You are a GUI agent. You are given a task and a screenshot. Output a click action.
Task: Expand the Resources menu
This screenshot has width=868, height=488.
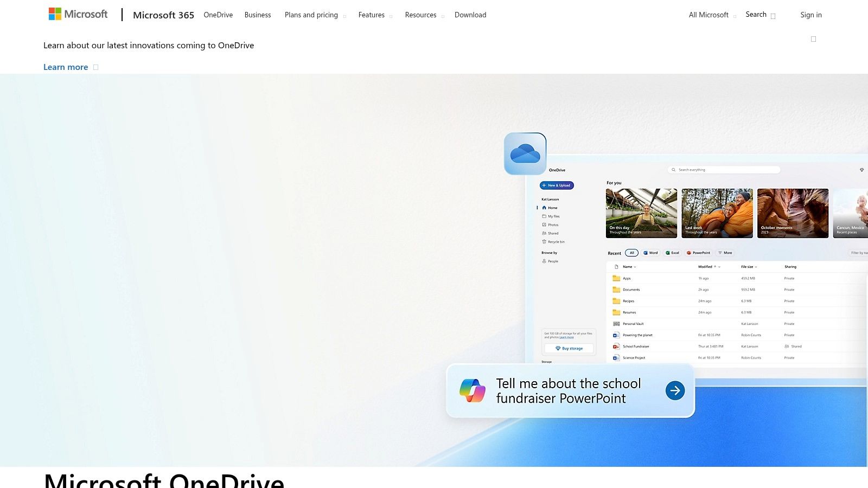tap(424, 15)
